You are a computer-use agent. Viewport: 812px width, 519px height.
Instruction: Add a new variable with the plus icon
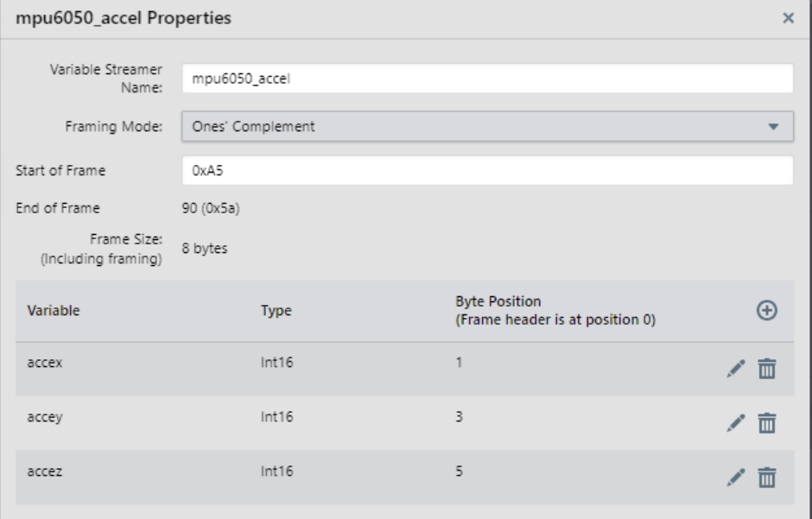pyautogui.click(x=766, y=311)
